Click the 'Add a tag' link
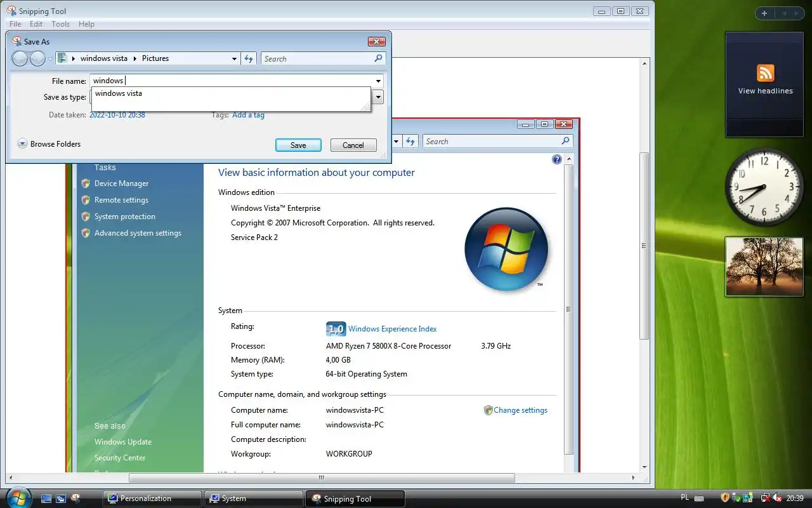Viewport: 812px width, 508px height. [248, 115]
